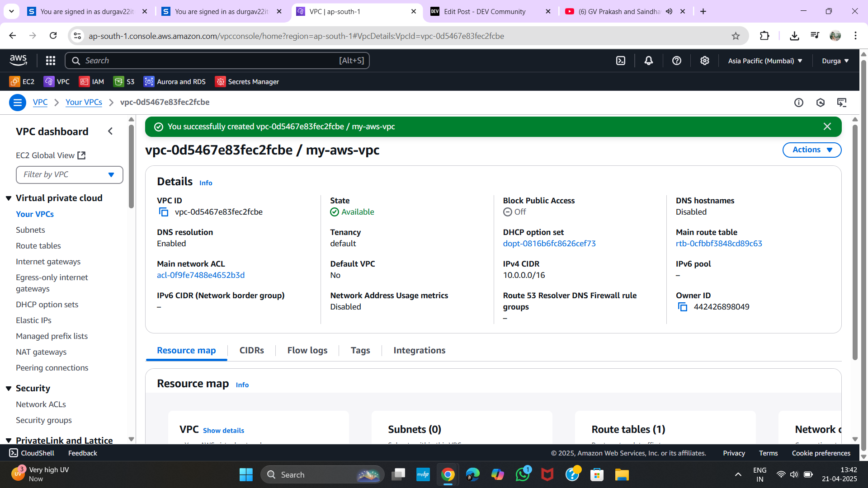Open network ACL acl-0f9fe7488e4652b3d
Screen dimensions: 868x488
pyautogui.click(x=201, y=275)
